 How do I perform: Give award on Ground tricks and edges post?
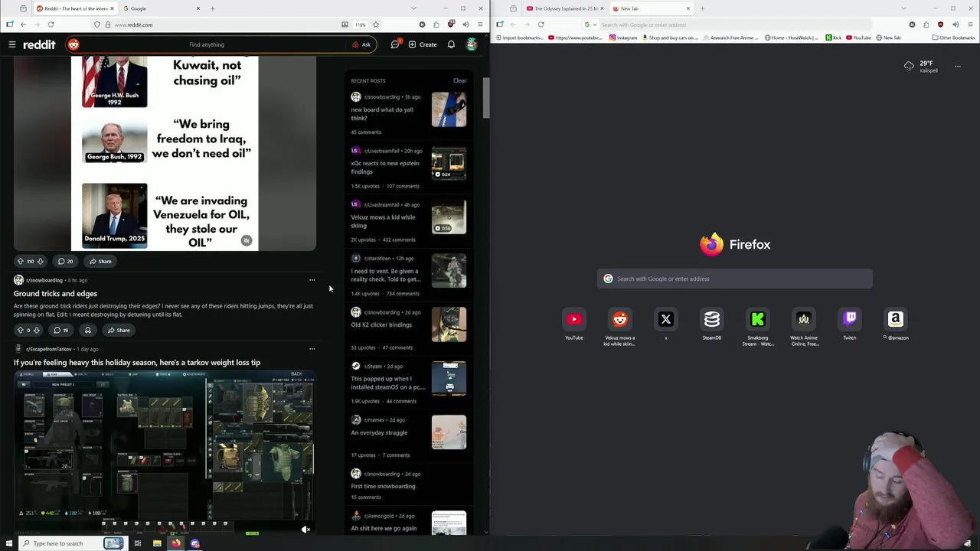click(87, 330)
